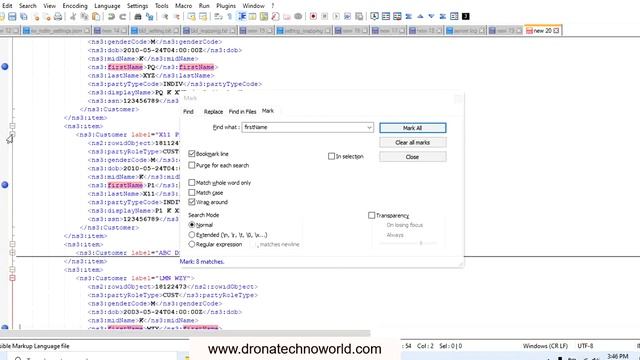Screen dimensions: 640x360
Task: Enable the Transparency checkbox
Action: click(371, 215)
